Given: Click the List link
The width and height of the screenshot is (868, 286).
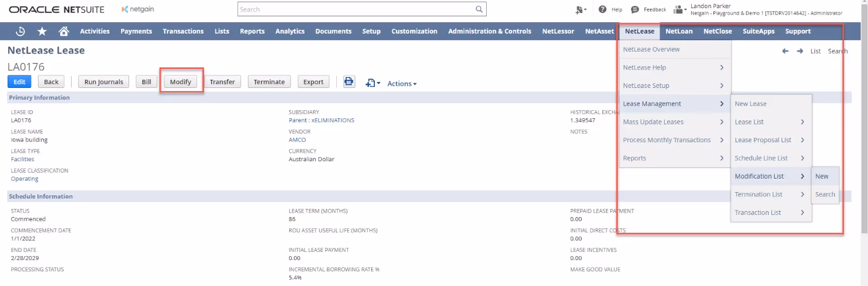Looking at the screenshot, I should pyautogui.click(x=815, y=51).
